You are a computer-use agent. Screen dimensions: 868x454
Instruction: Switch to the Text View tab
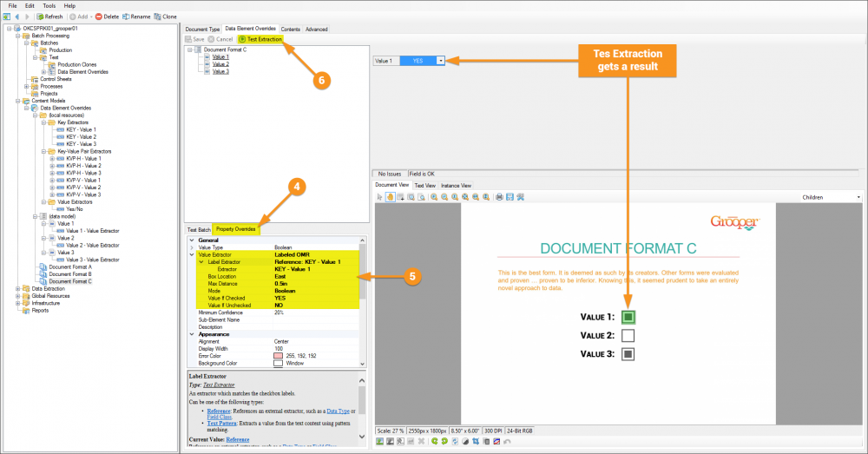click(425, 186)
